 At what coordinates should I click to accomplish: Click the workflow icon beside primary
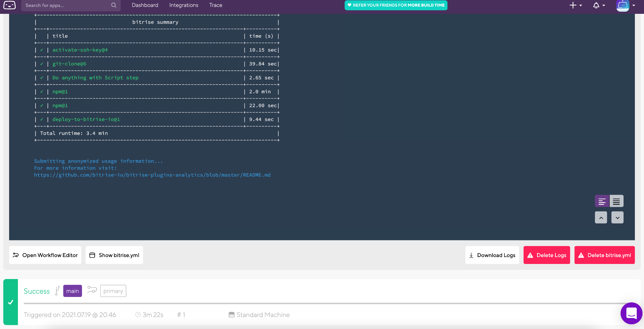click(x=92, y=289)
